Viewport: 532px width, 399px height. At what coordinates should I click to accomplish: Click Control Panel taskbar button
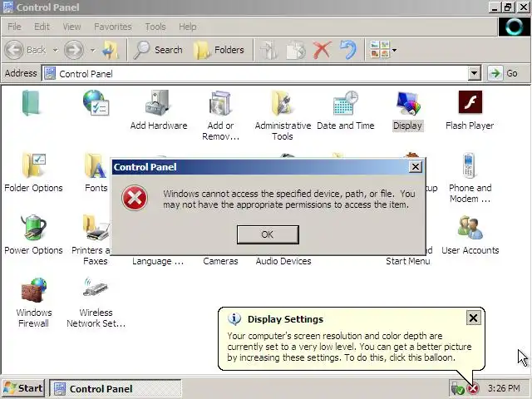116,388
